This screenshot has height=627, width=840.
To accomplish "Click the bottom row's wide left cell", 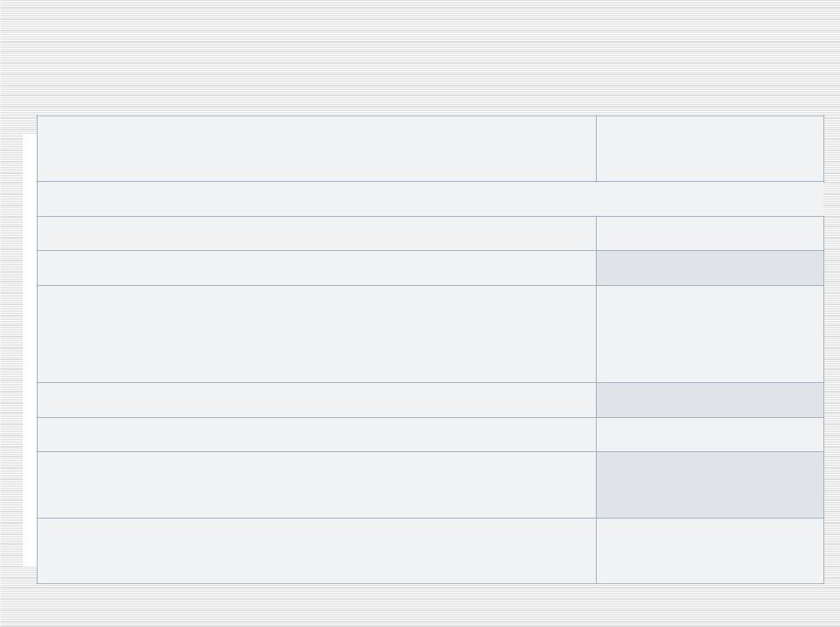I will point(317,551).
